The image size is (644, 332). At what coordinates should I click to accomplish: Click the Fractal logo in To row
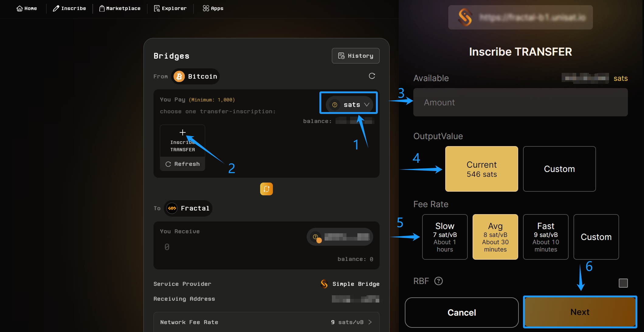point(172,208)
